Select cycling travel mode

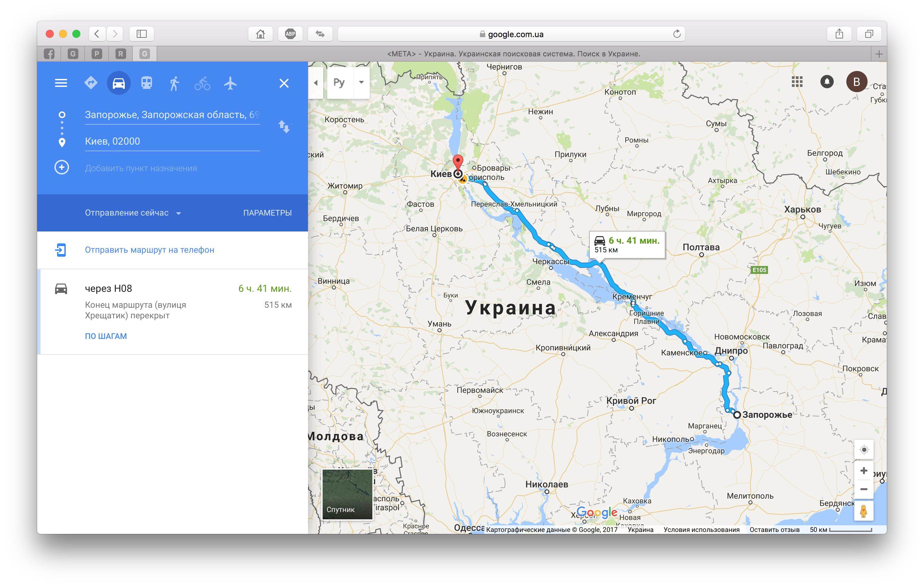coord(202,83)
